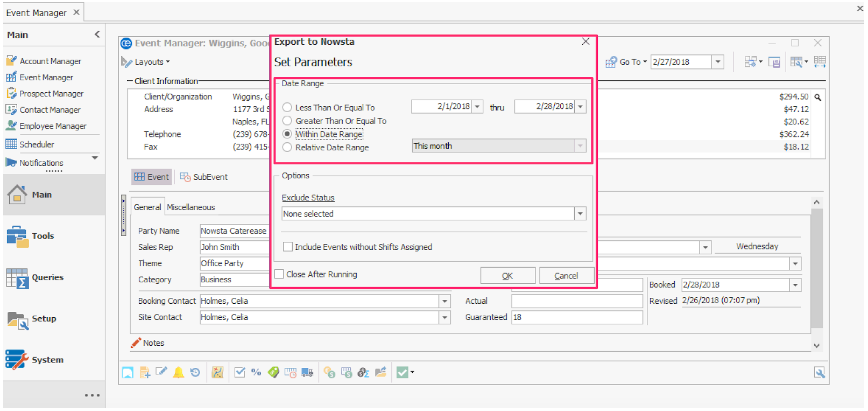Click the sidebar overflow three-dots button
868x411 pixels.
coord(92,395)
